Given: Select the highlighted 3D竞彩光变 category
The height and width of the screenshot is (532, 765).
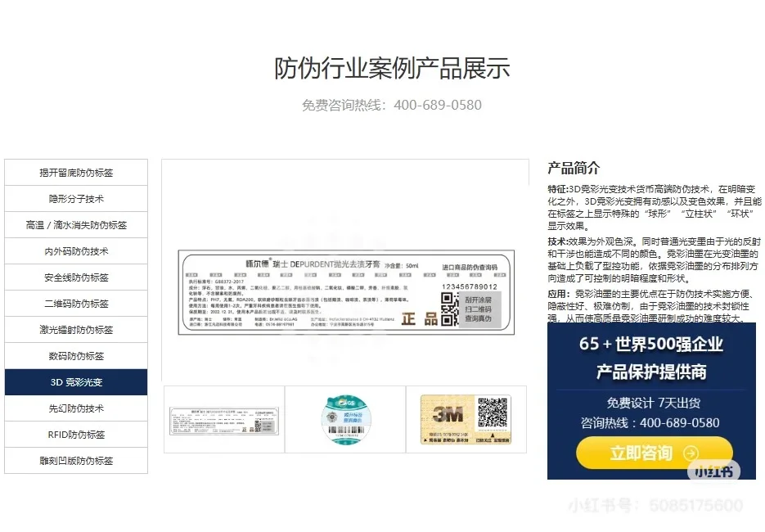Looking at the screenshot, I should (x=75, y=381).
